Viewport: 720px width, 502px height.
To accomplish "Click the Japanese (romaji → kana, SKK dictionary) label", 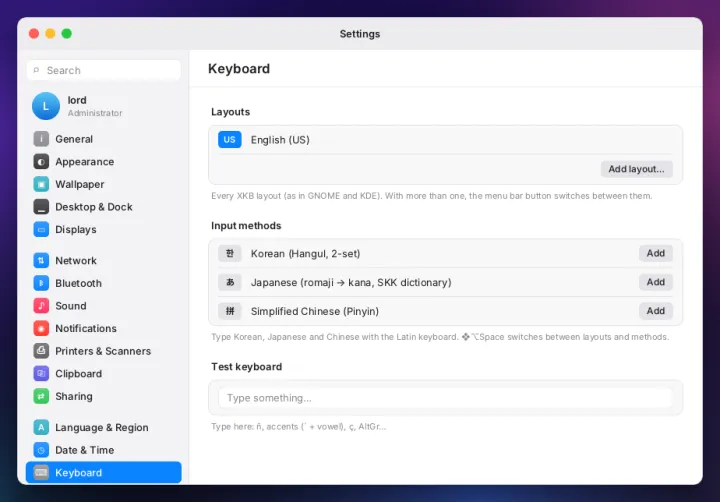I will pyautogui.click(x=351, y=282).
